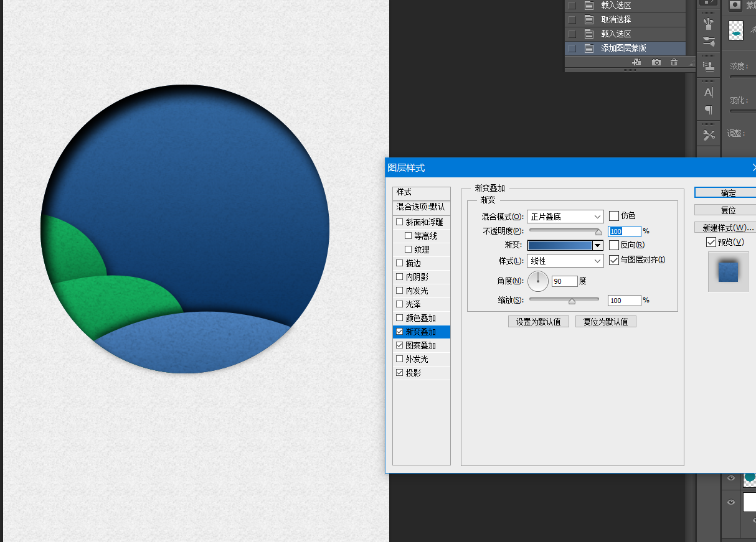Click the 新建样式 button
The width and height of the screenshot is (756, 542).
[725, 228]
